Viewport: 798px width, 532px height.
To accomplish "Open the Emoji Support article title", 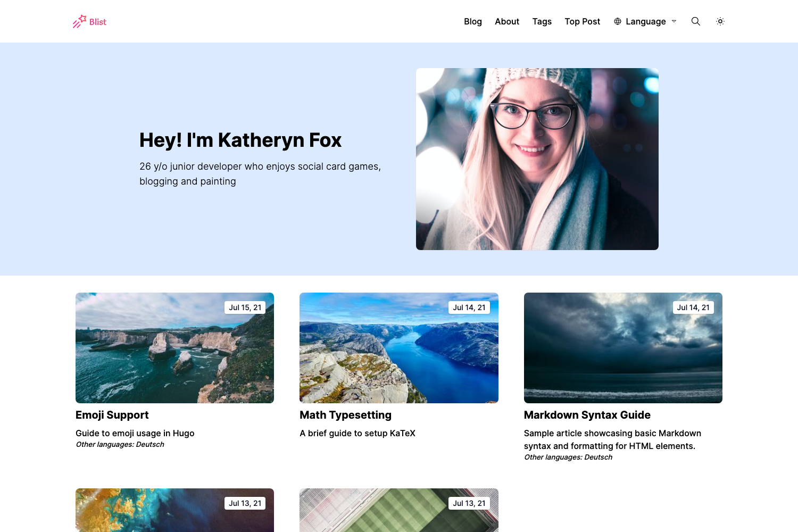I will click(x=112, y=415).
